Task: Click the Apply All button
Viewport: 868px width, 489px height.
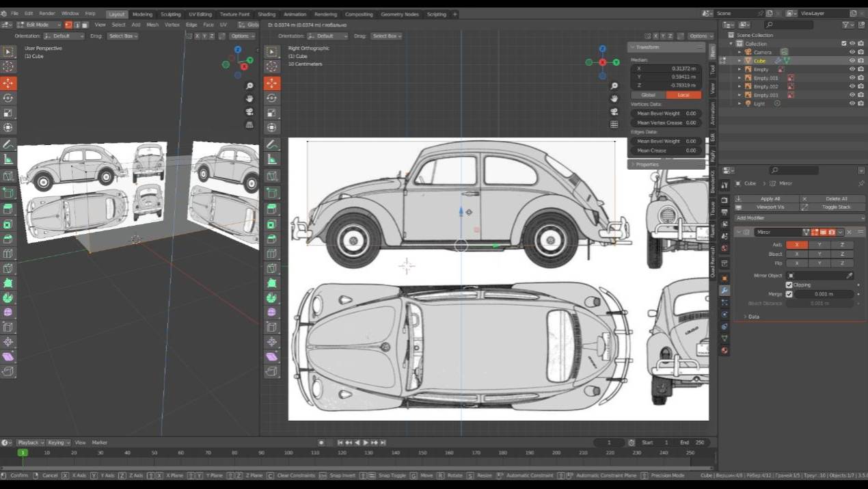Action: click(770, 199)
